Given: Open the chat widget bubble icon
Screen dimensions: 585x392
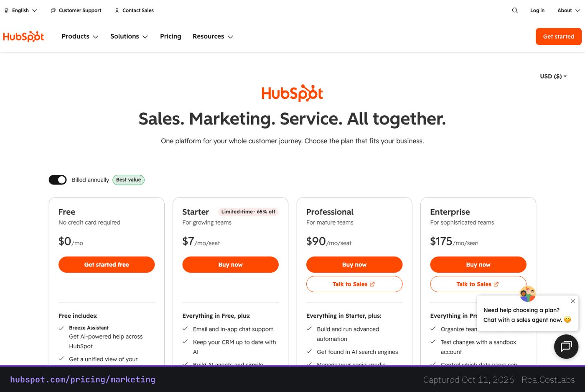Looking at the screenshot, I should point(566,346).
